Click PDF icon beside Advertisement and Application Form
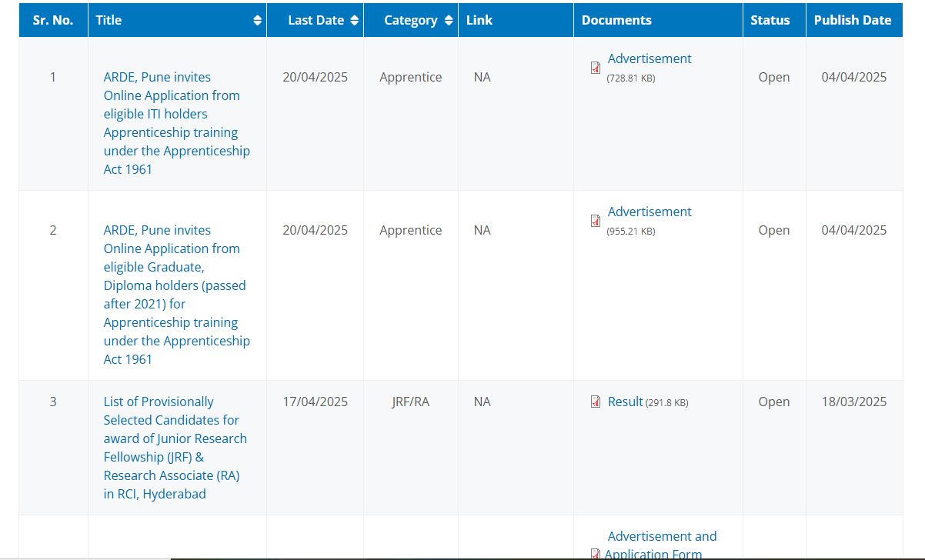Image resolution: width=925 pixels, height=560 pixels. click(596, 554)
